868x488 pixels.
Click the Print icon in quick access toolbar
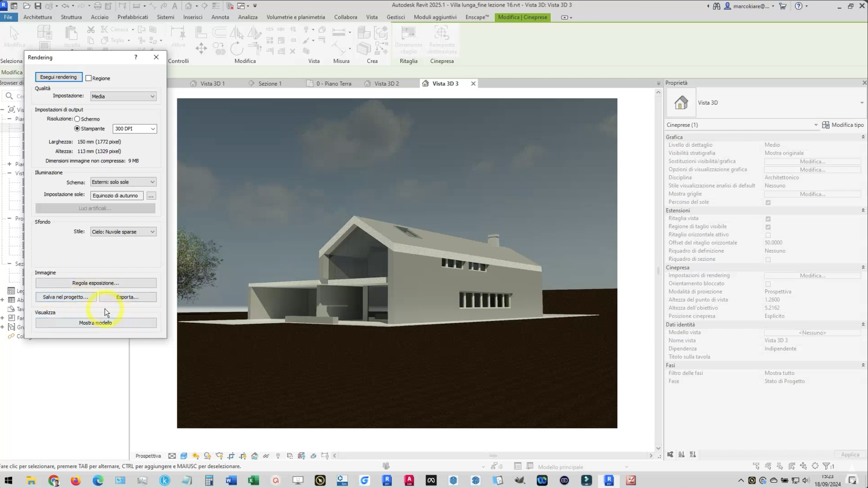(x=98, y=6)
